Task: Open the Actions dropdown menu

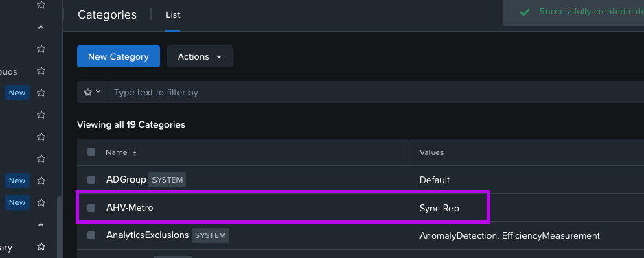Action: click(200, 56)
